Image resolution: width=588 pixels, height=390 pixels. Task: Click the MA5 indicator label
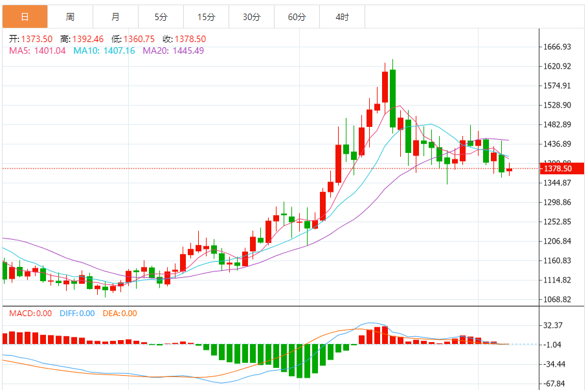click(38, 51)
